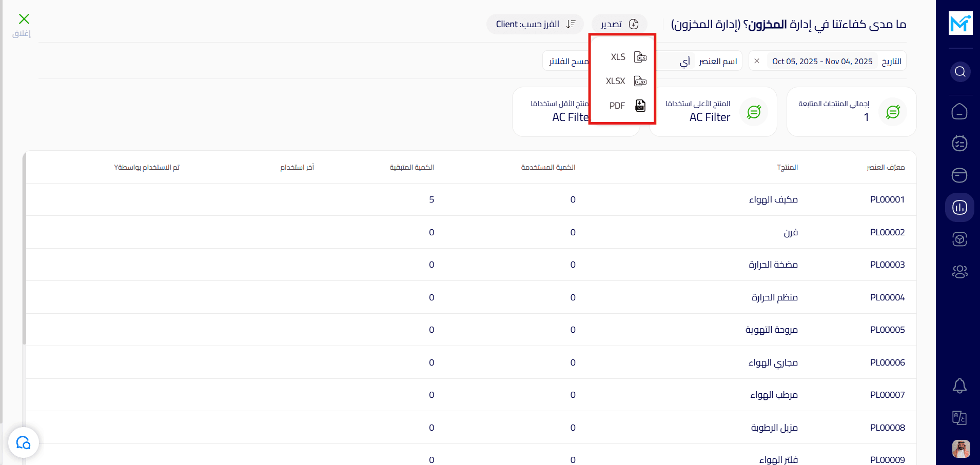This screenshot has height=465, width=980.
Task: Select product مروحة التهوية
Action: pos(772,330)
